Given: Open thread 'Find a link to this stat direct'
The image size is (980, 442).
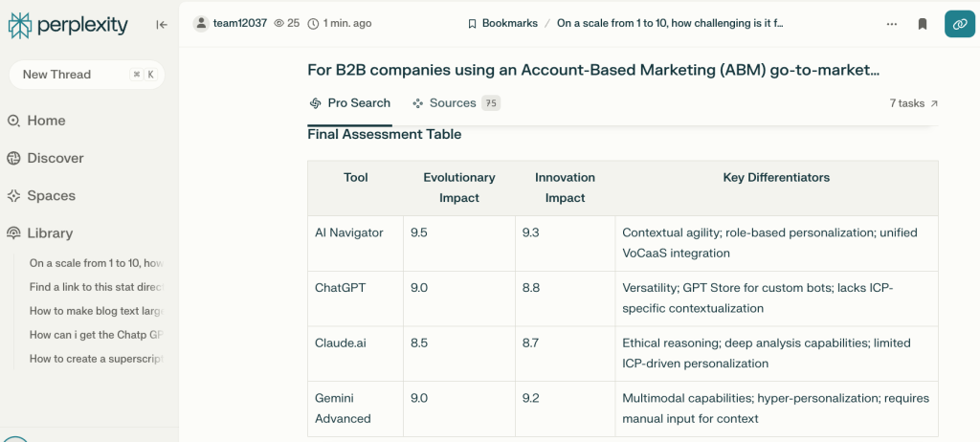Looking at the screenshot, I should [x=97, y=287].
